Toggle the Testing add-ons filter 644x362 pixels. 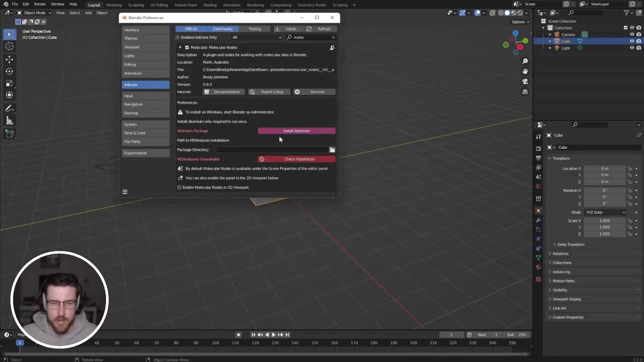(255, 29)
